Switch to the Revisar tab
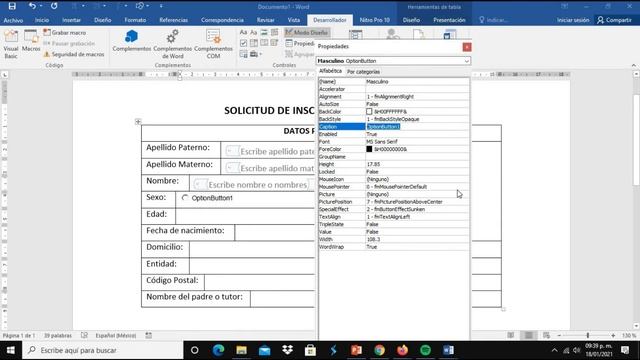Image resolution: width=640 pixels, height=360 pixels. click(265, 20)
